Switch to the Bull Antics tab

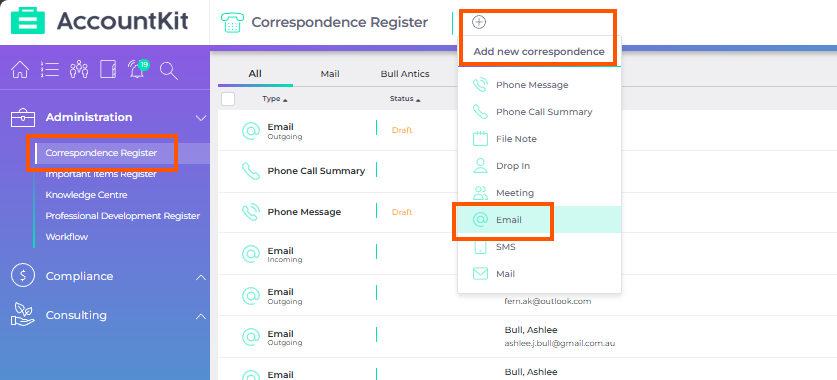pos(405,74)
